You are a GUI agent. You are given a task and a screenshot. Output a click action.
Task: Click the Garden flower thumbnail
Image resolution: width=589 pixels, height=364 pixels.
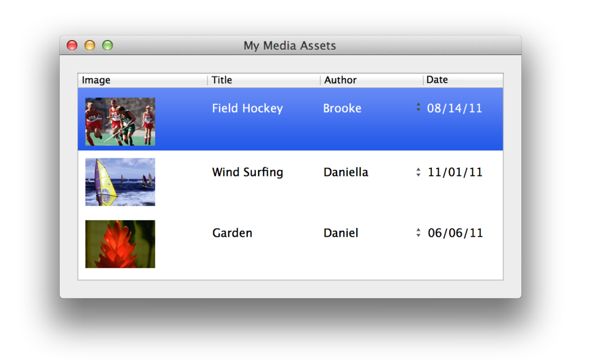coord(120,244)
